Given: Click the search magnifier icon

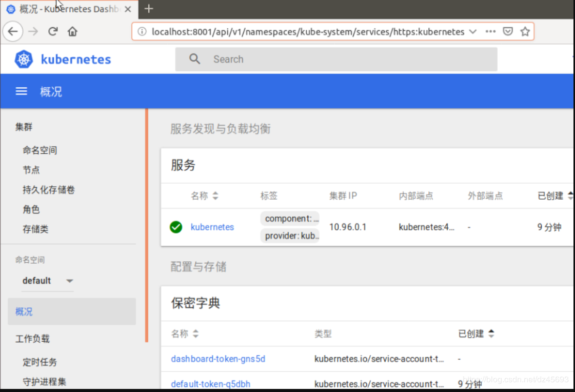Looking at the screenshot, I should [x=195, y=59].
